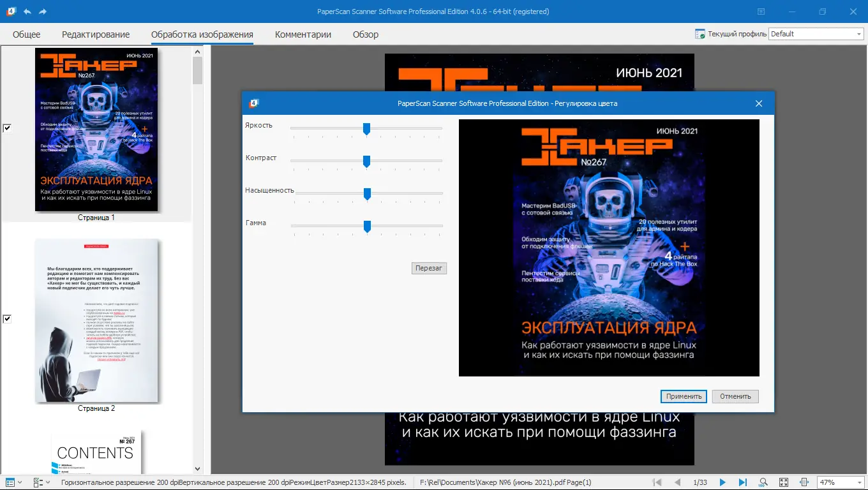Click the color adjustment dialog's app icon
868x490 pixels.
(x=254, y=103)
